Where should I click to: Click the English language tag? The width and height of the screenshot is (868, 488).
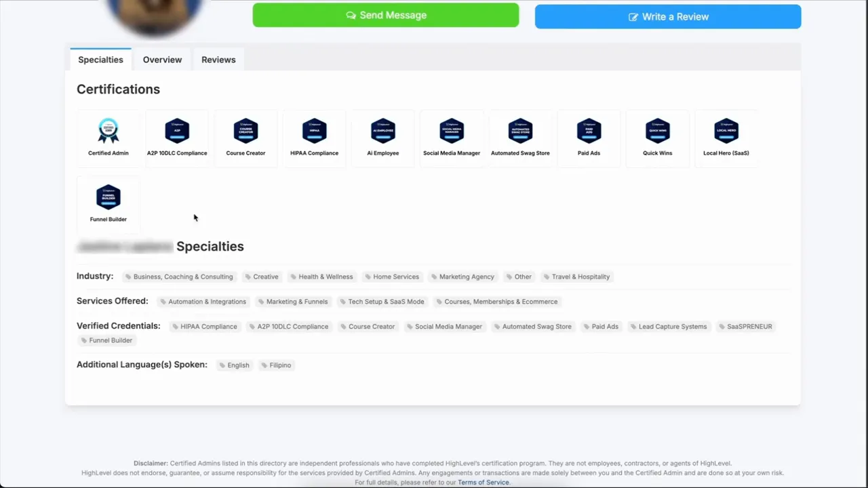point(235,365)
